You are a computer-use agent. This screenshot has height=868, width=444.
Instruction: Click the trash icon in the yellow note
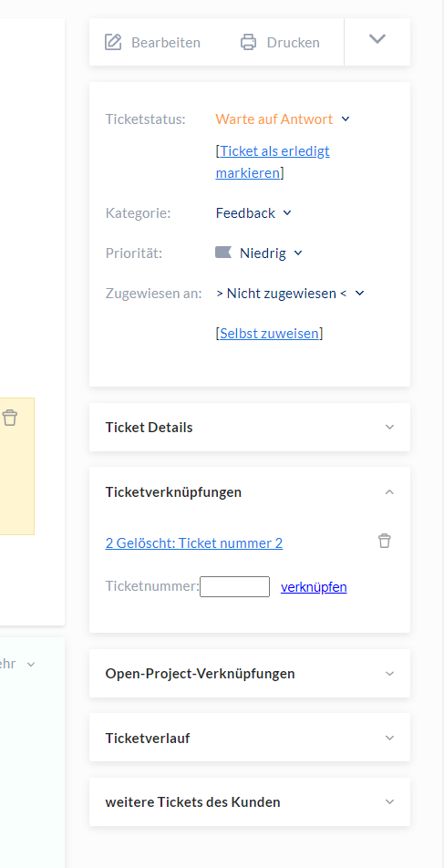coord(9,418)
